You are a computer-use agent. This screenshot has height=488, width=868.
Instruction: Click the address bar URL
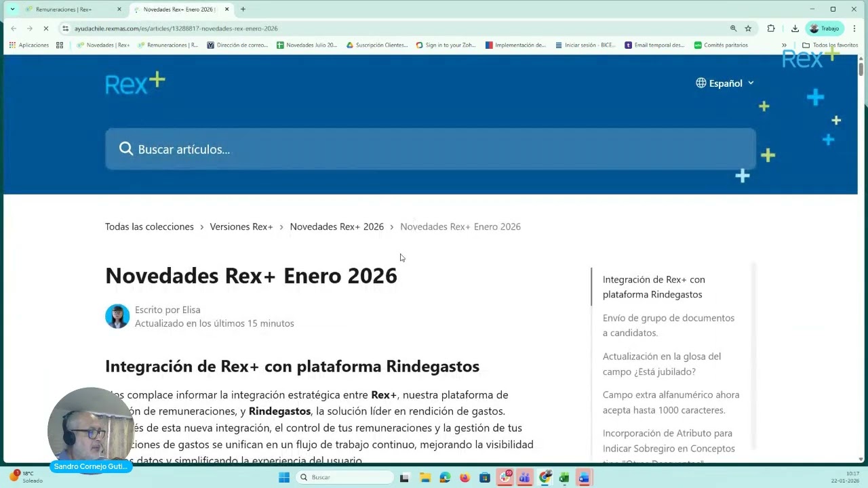pos(176,28)
